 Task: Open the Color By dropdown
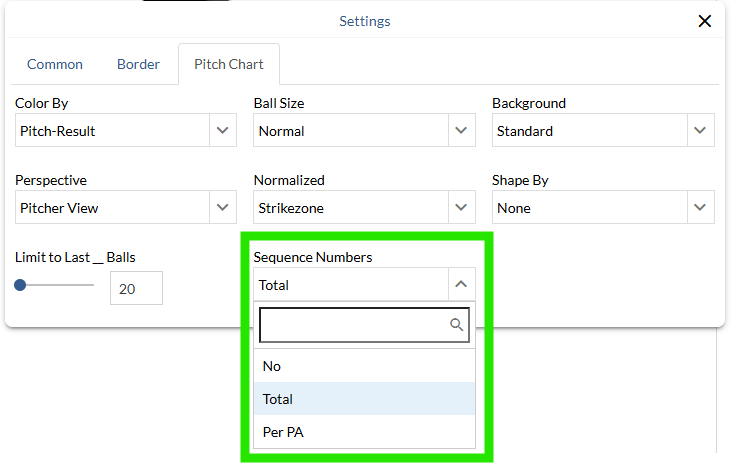[x=112, y=131]
